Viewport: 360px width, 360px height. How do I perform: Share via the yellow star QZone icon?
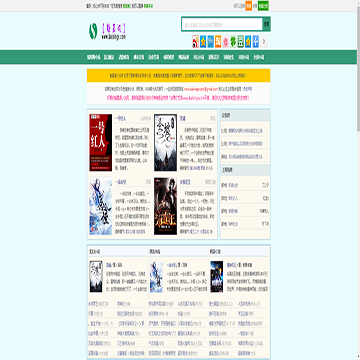(x=203, y=41)
